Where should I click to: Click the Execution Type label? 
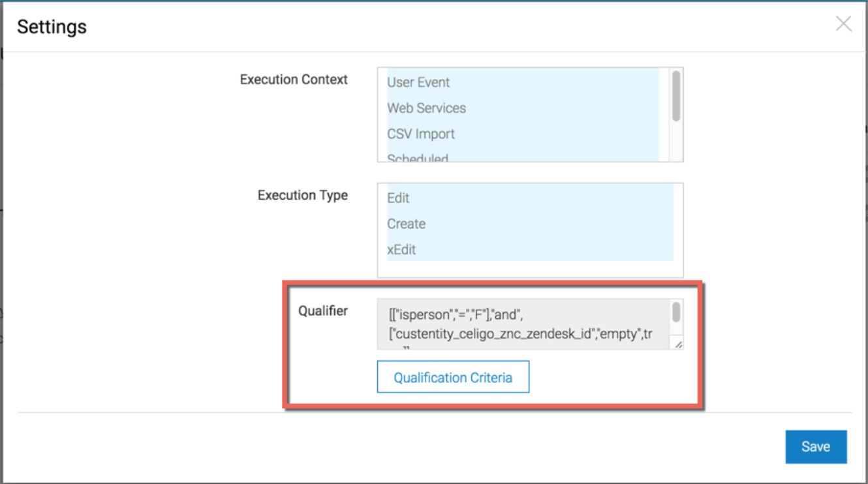click(303, 195)
